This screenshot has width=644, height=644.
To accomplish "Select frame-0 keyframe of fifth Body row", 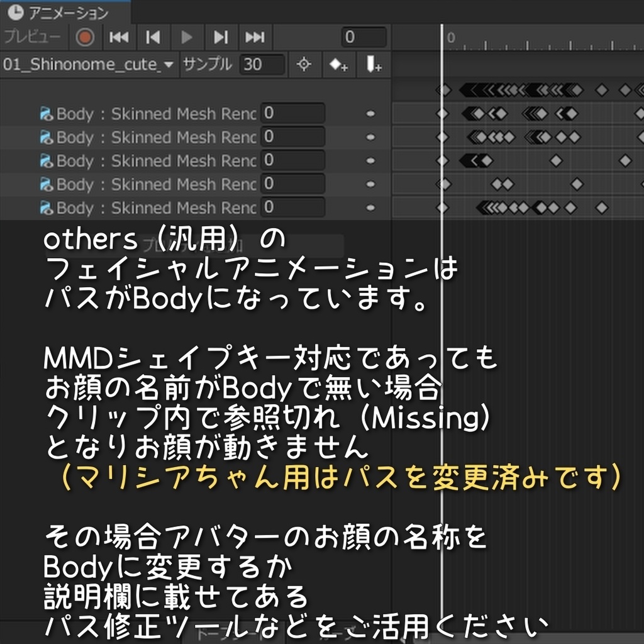I will [442, 208].
